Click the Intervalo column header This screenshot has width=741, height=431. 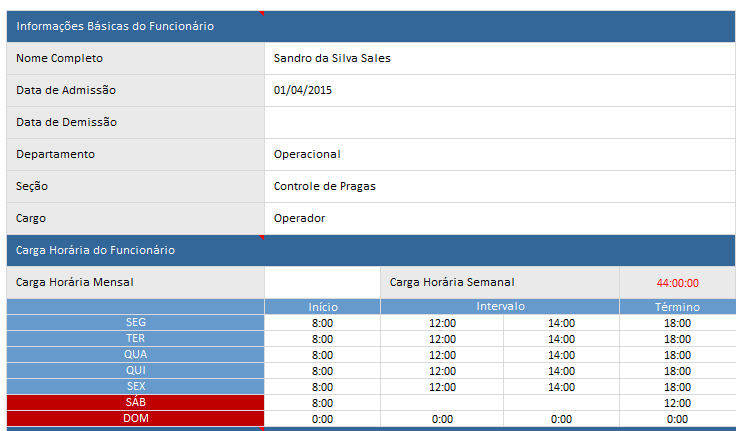click(499, 307)
